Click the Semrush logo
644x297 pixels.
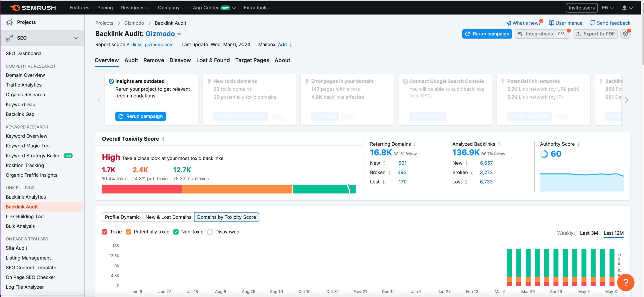[x=33, y=8]
